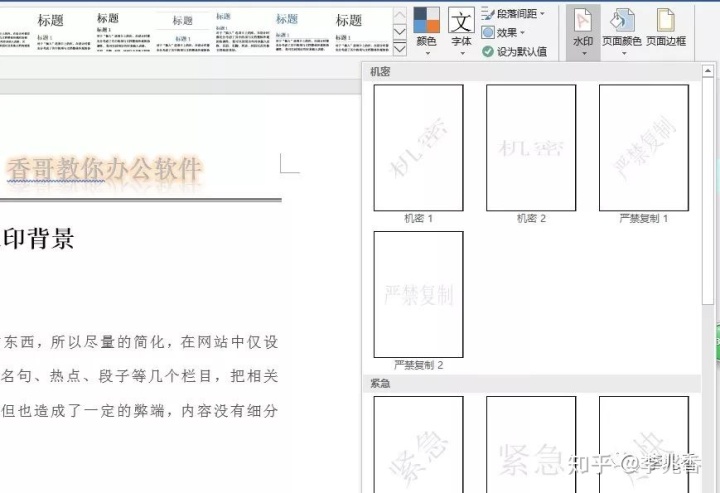Image resolution: width=720 pixels, height=493 pixels.
Task: Apply the first 标题 style set
Action: [62, 32]
